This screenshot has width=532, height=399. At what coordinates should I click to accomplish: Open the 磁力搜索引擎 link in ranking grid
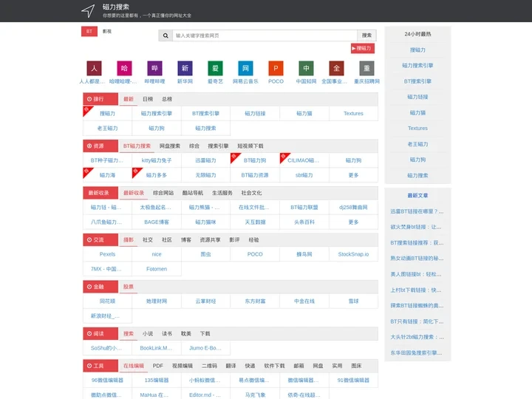[x=157, y=113]
